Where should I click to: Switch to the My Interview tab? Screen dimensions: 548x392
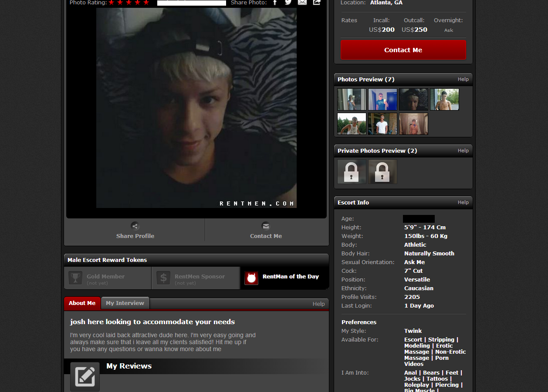tap(125, 303)
